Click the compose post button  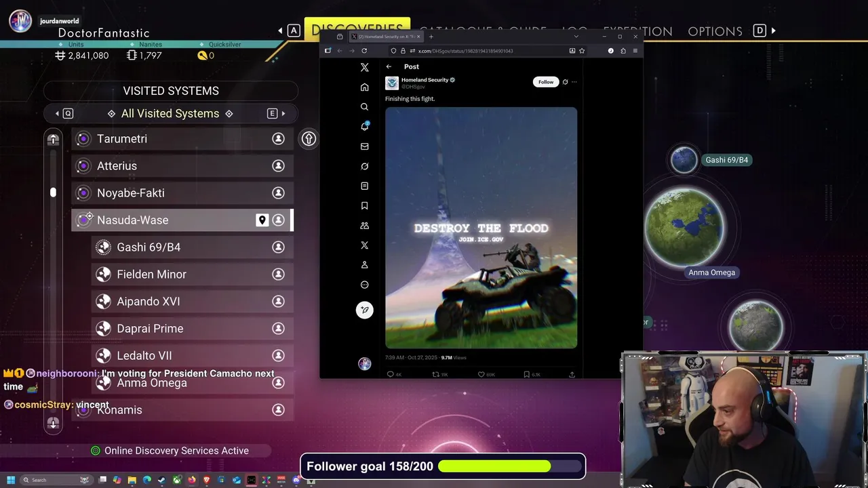click(x=364, y=310)
